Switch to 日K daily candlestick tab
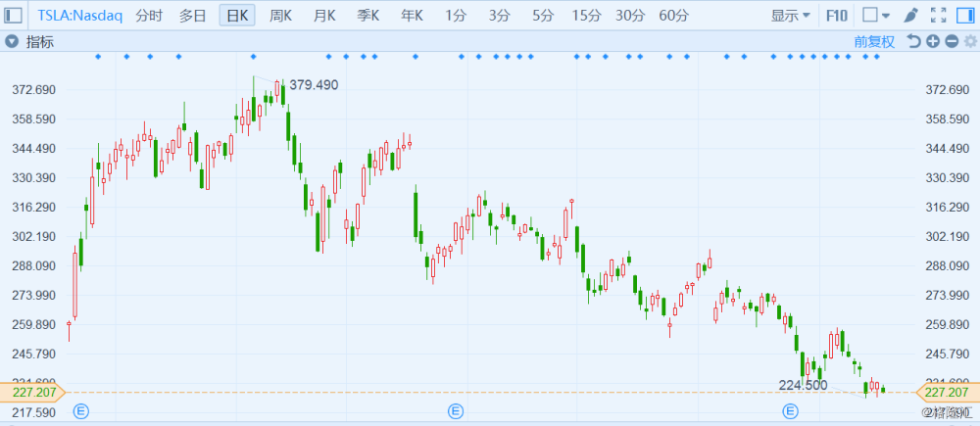 pyautogui.click(x=236, y=16)
